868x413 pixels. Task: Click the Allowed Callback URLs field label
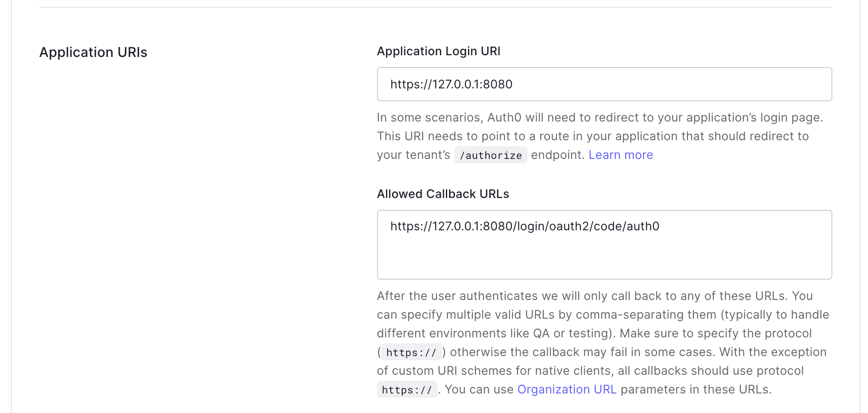coord(442,194)
